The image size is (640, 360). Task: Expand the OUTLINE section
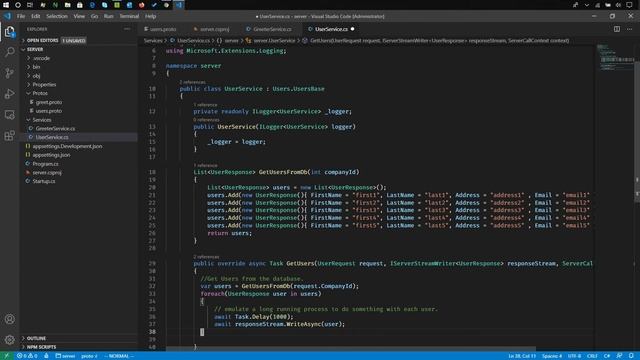36,338
